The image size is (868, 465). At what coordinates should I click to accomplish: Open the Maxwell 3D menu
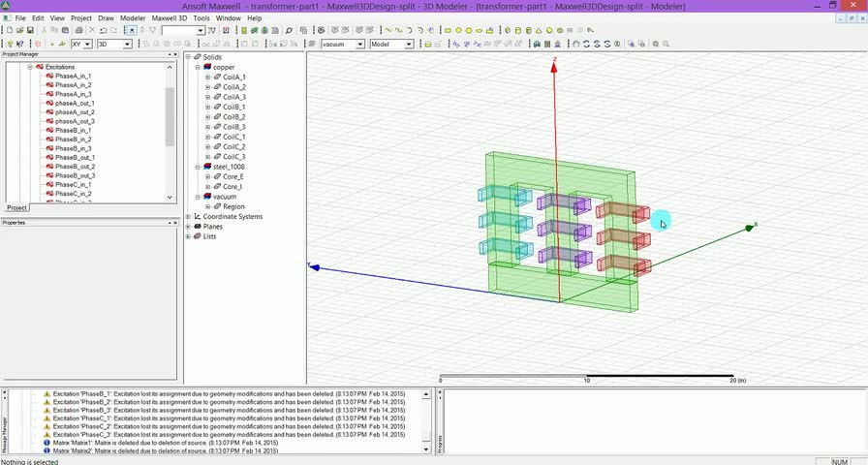pos(170,18)
